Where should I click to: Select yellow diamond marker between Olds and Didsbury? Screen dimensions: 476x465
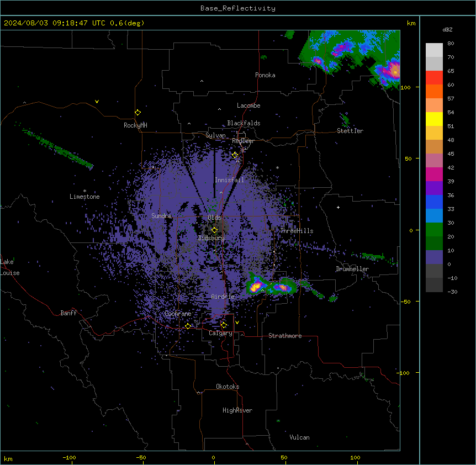[x=214, y=230]
